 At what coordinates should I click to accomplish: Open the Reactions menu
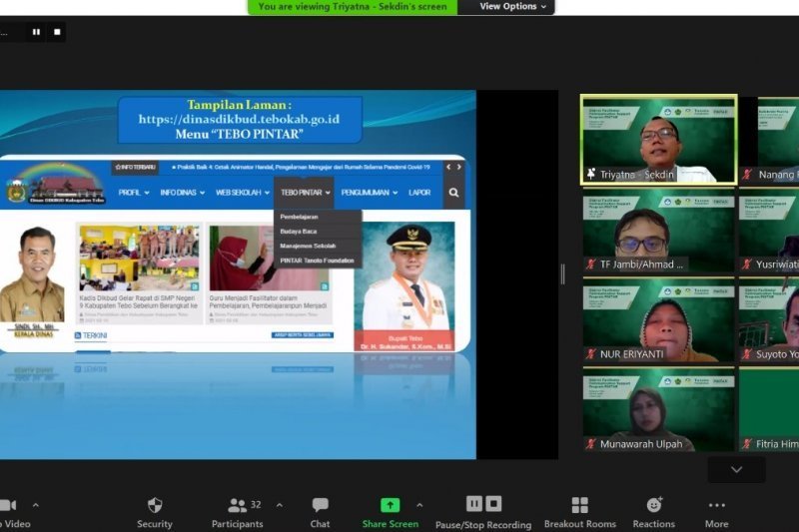pyautogui.click(x=653, y=506)
